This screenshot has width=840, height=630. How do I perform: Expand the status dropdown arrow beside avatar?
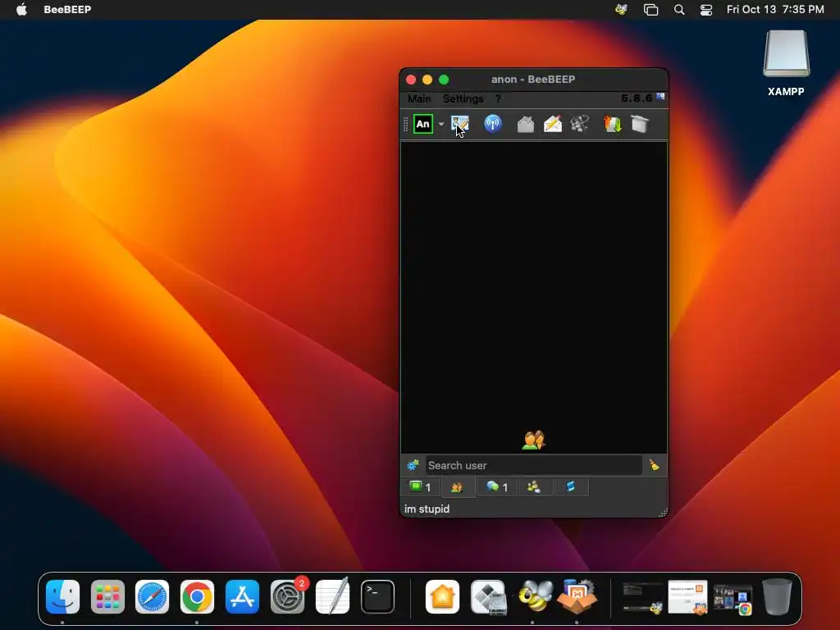[x=441, y=125]
